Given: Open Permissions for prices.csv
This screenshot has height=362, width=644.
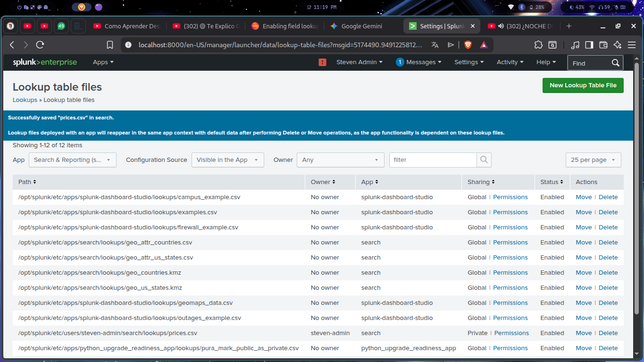Looking at the screenshot, I should (x=511, y=333).
